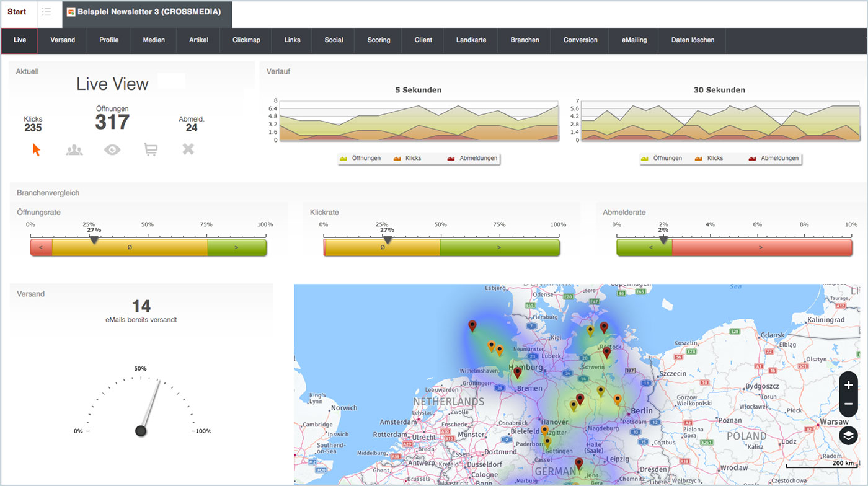
Task: Click the Versand gauge needle hub
Action: [x=141, y=431]
